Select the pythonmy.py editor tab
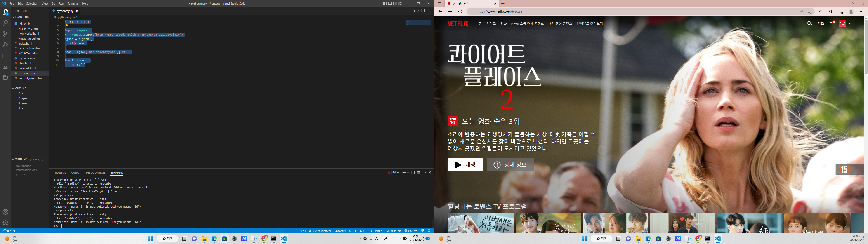Viewport: 868px width, 244px height. point(65,11)
